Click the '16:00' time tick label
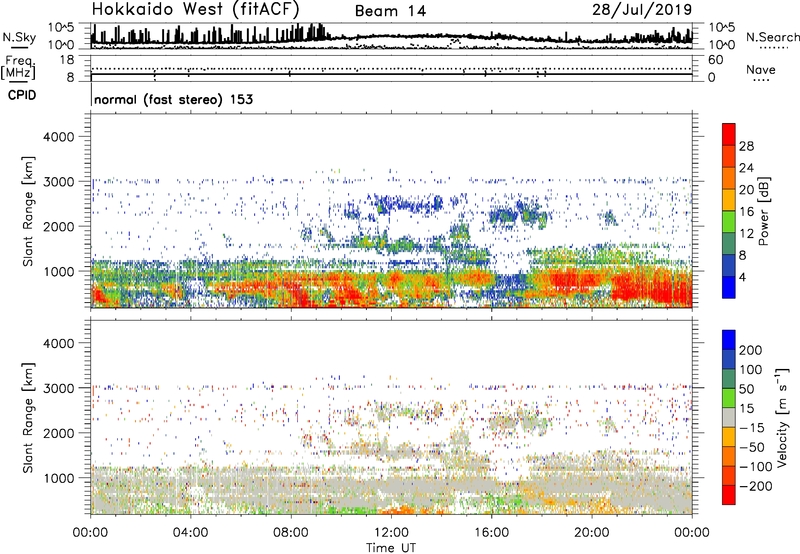 click(491, 533)
